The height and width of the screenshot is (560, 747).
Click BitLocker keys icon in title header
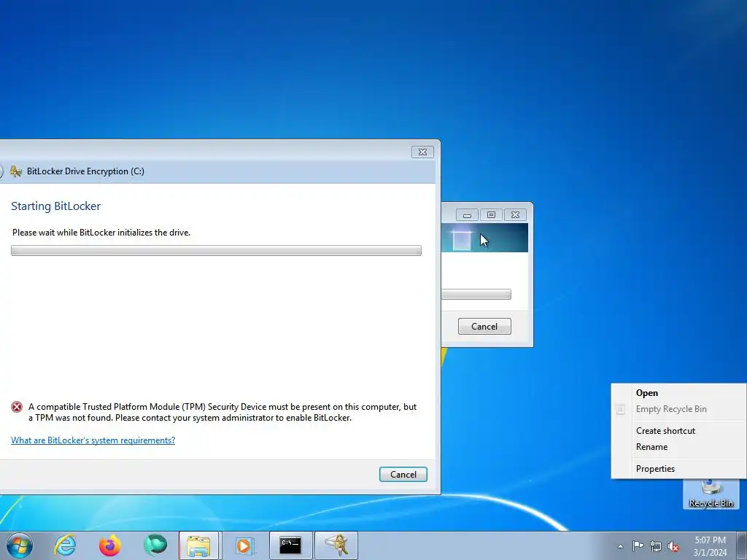pos(16,171)
